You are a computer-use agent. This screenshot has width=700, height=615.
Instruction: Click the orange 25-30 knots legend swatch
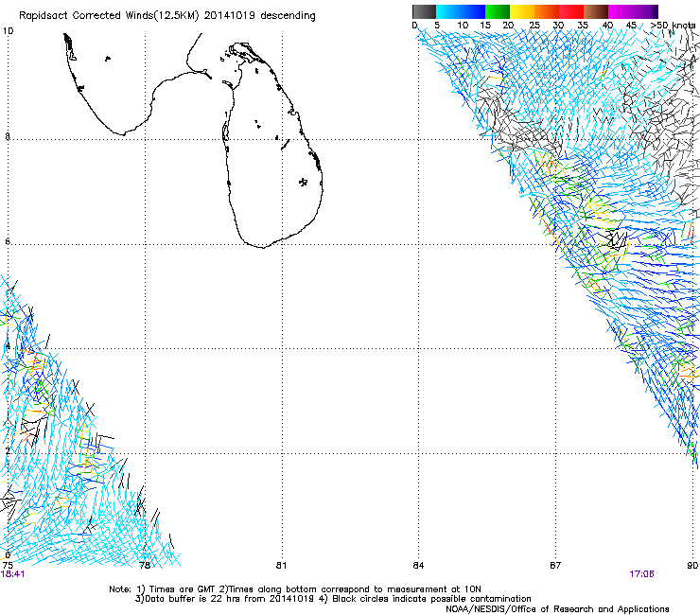click(547, 11)
